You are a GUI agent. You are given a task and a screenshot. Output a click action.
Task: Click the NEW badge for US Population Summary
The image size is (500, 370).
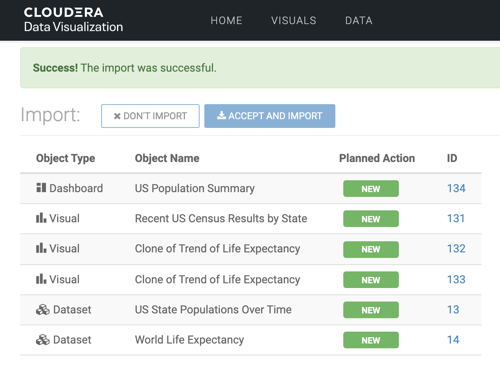coord(371,189)
